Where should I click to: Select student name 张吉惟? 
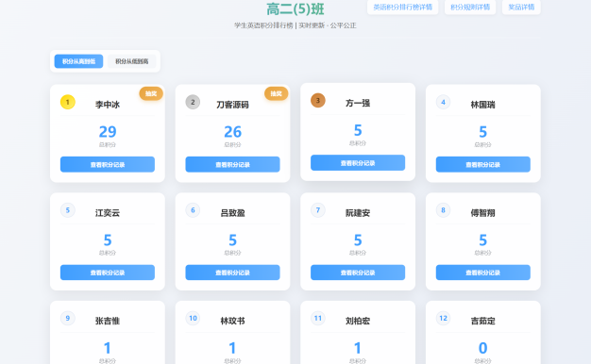[108, 321]
